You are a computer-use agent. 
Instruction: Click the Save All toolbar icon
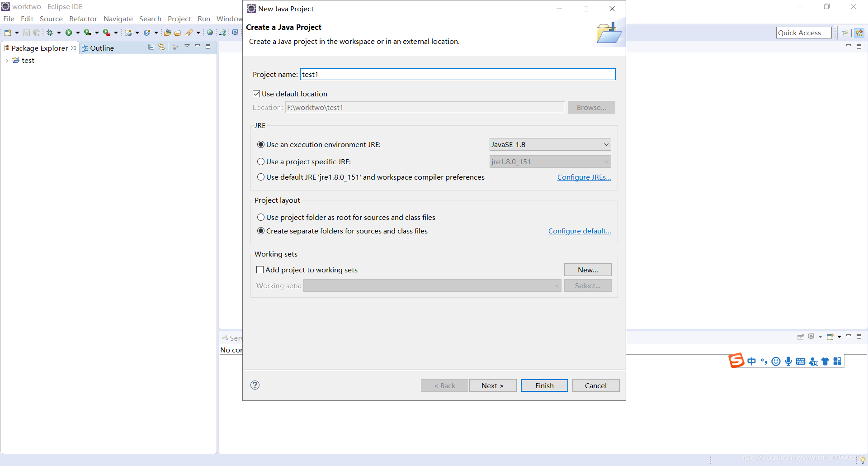tap(37, 33)
